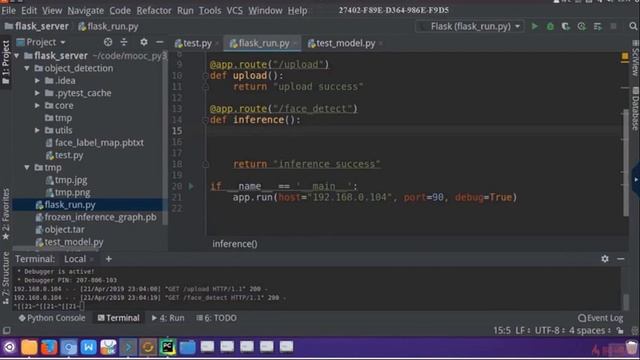Expand the utils folder
Screen dimensions: 640x360
point(37,130)
